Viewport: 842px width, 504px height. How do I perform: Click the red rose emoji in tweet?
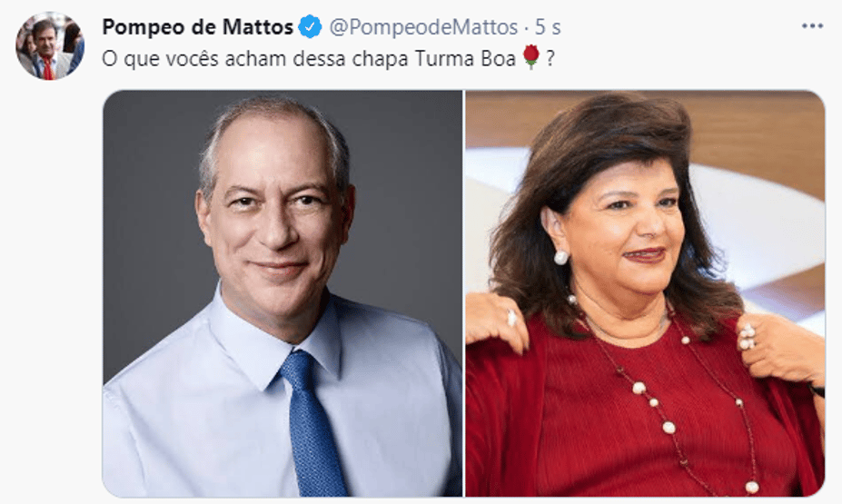(531, 57)
